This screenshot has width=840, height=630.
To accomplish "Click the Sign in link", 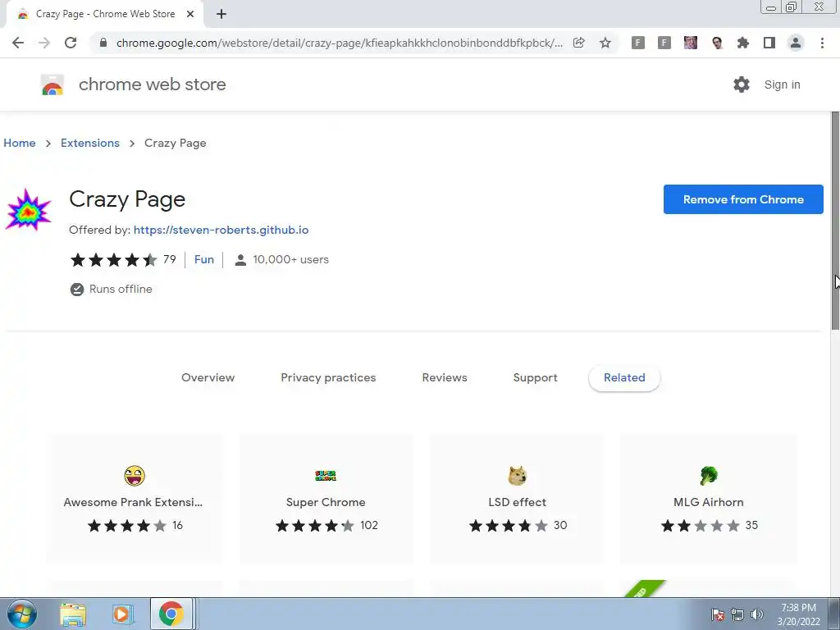I will pyautogui.click(x=782, y=84).
